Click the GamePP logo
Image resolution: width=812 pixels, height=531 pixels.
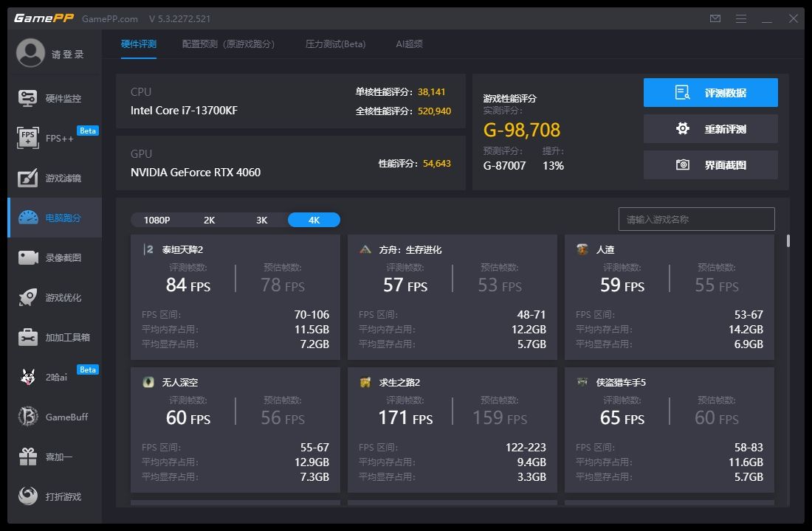point(44,18)
